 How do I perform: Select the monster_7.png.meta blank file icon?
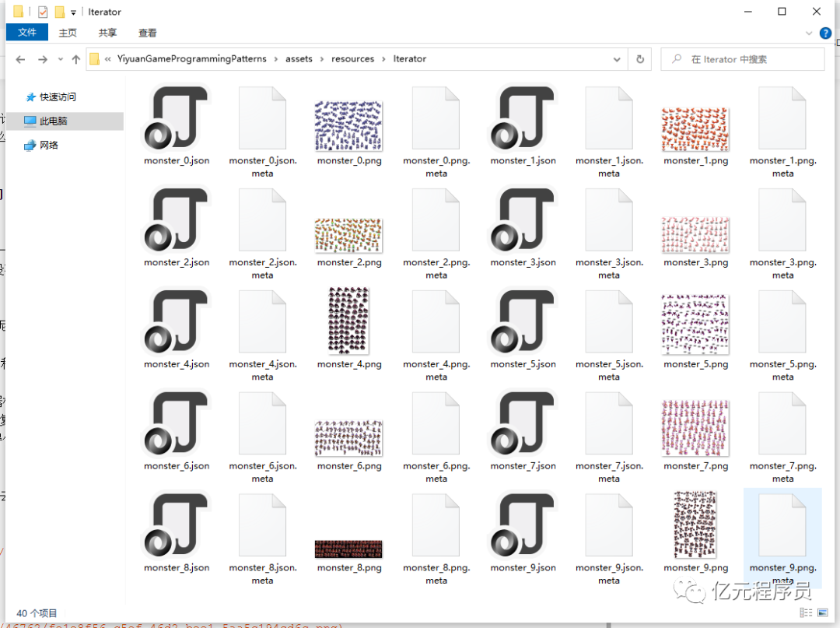coord(782,423)
